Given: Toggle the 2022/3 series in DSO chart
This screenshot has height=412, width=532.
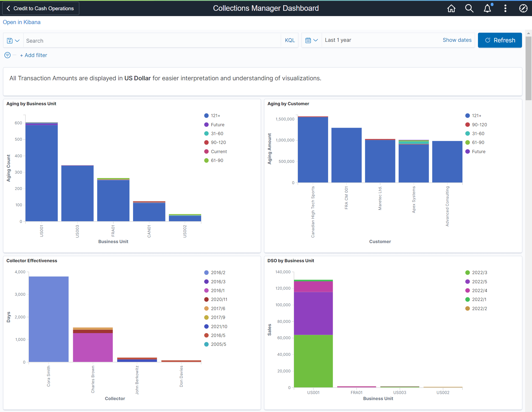Looking at the screenshot, I should pos(479,272).
